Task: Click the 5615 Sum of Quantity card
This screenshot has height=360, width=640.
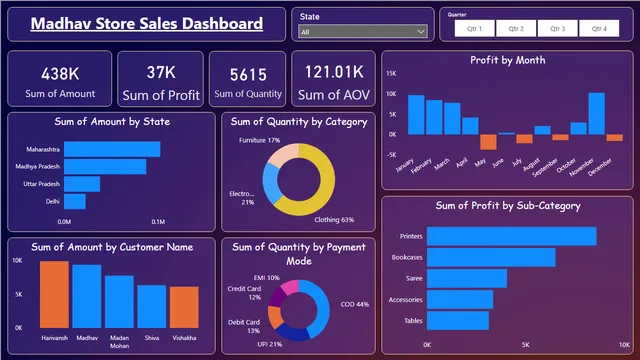Action: pyautogui.click(x=247, y=79)
